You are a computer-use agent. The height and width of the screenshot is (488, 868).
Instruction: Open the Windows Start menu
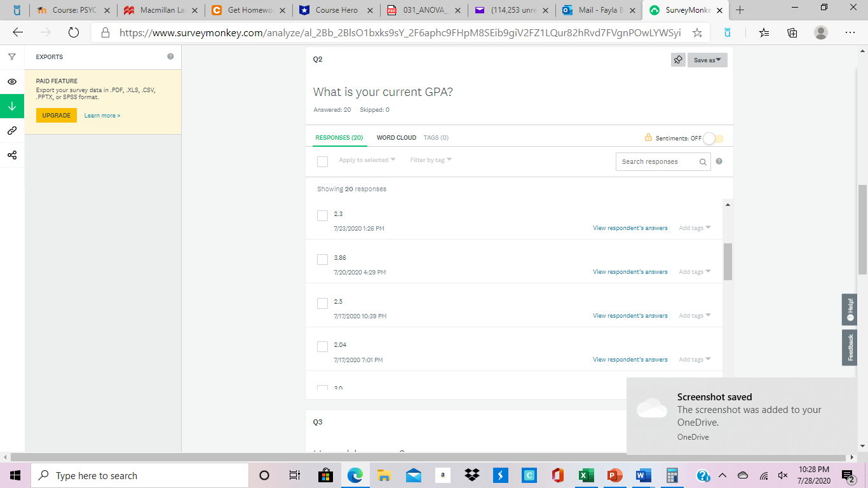point(15,475)
